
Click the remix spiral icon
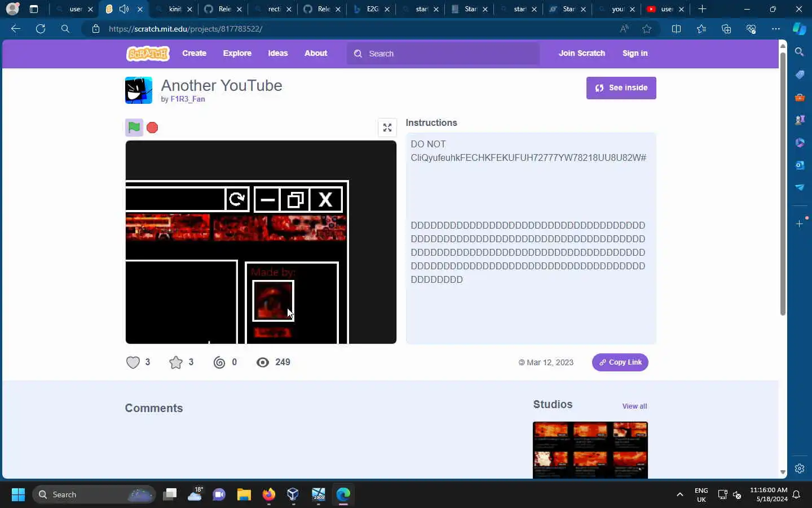[x=219, y=362]
